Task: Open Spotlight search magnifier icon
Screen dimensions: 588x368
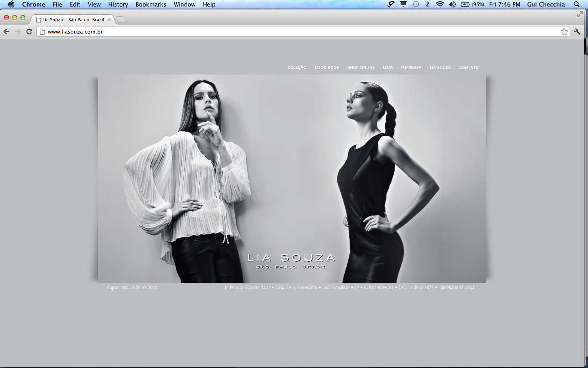Action: [577, 4]
